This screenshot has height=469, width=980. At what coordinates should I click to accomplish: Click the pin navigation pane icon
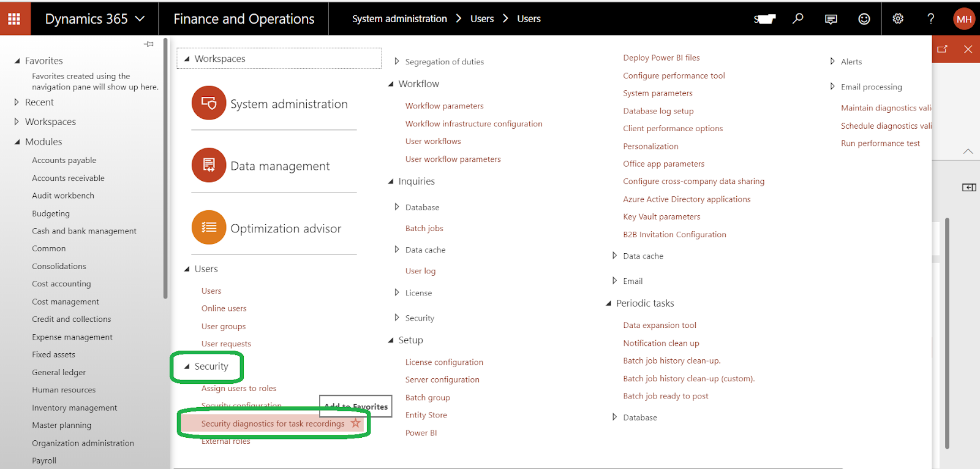[x=149, y=44]
